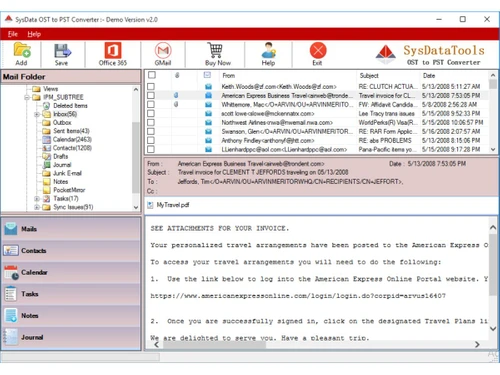Click the Save floppy disk icon
The height and width of the screenshot is (375, 500).
(62, 50)
